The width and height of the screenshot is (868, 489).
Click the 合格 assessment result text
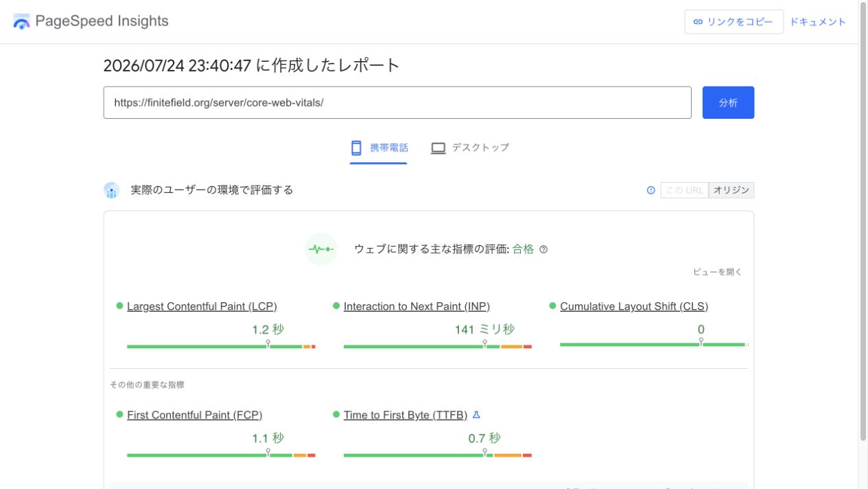pos(523,249)
